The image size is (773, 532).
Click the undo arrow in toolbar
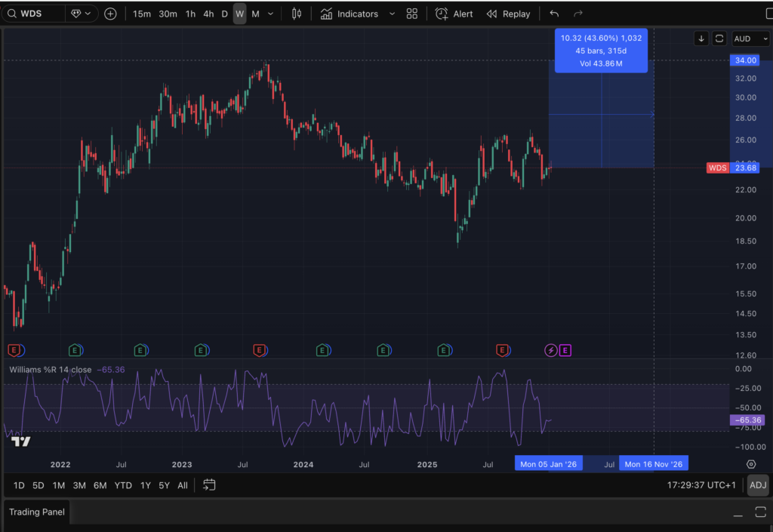pyautogui.click(x=555, y=14)
